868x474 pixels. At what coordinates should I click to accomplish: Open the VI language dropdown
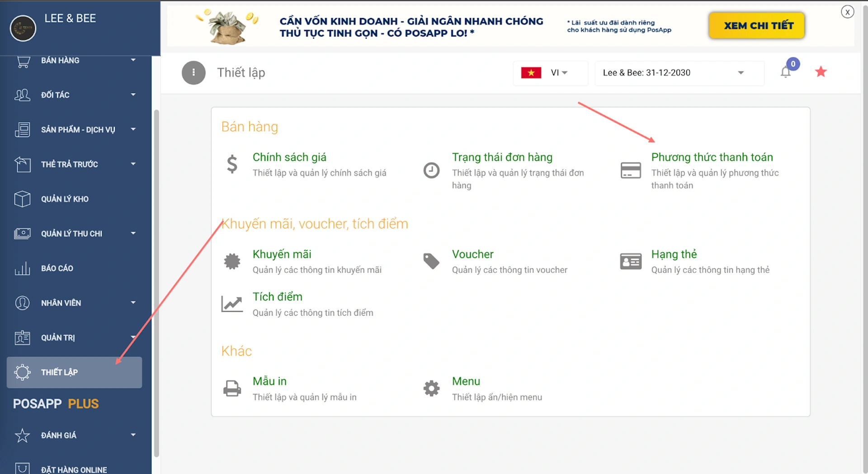tap(550, 73)
